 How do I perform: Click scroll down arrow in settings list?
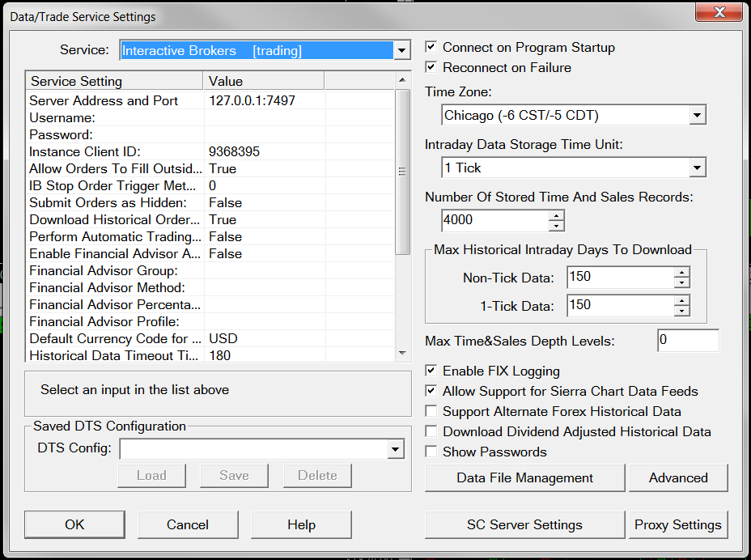tap(402, 353)
